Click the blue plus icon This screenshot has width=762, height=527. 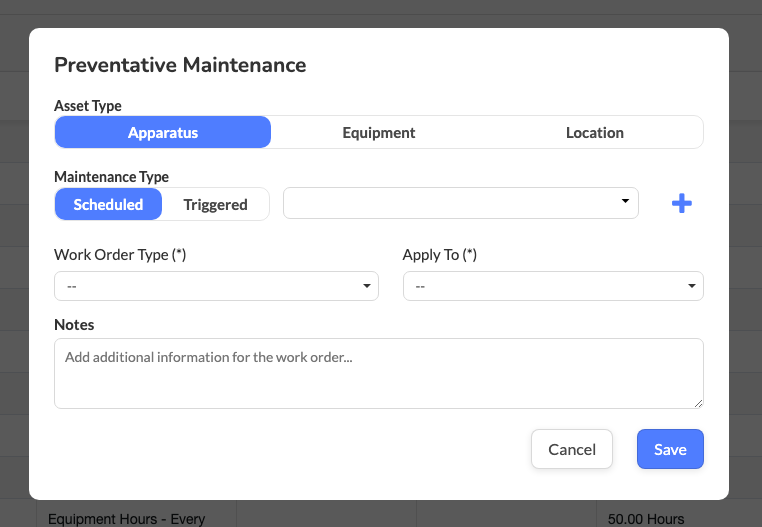coord(681,204)
